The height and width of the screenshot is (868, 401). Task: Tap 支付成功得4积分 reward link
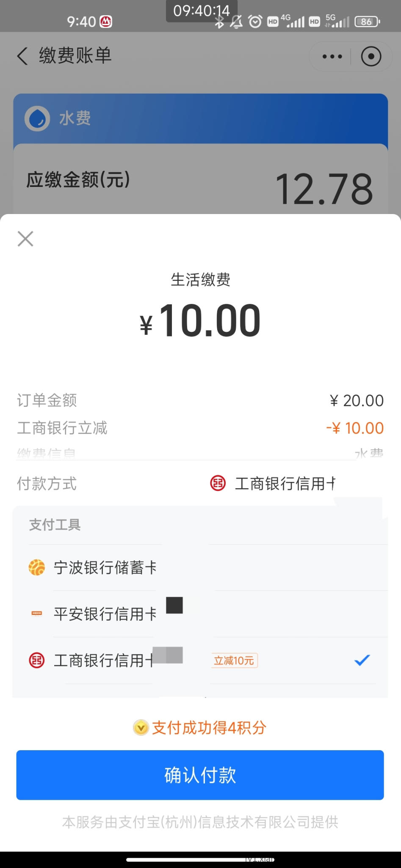[x=209, y=728]
